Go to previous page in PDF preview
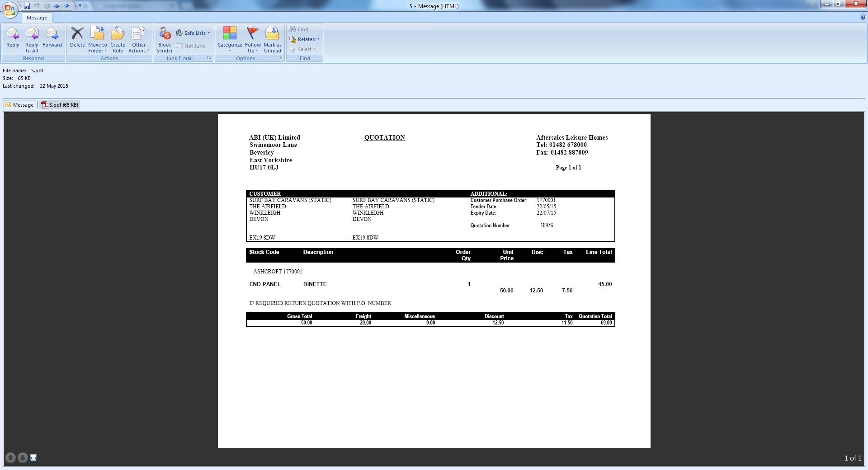This screenshot has width=868, height=470. point(11,458)
